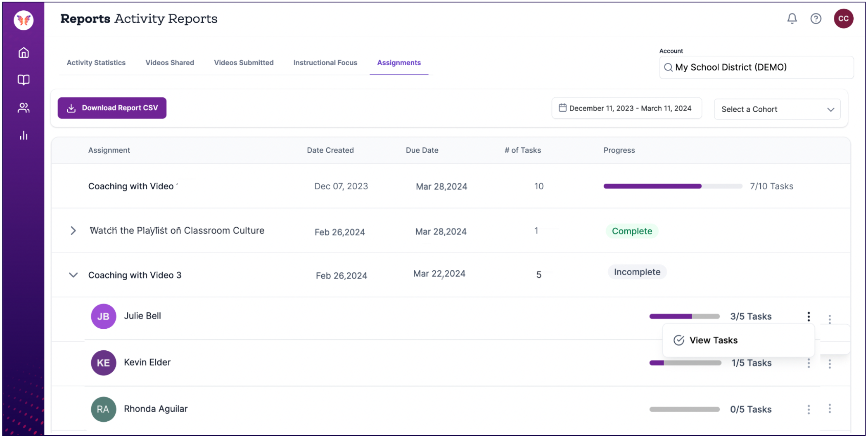Switch to the Videos Submitted tab
Viewport: 868px width, 439px height.
244,63
